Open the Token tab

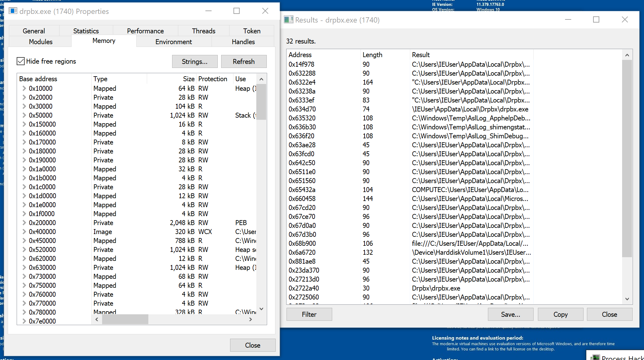pyautogui.click(x=252, y=31)
